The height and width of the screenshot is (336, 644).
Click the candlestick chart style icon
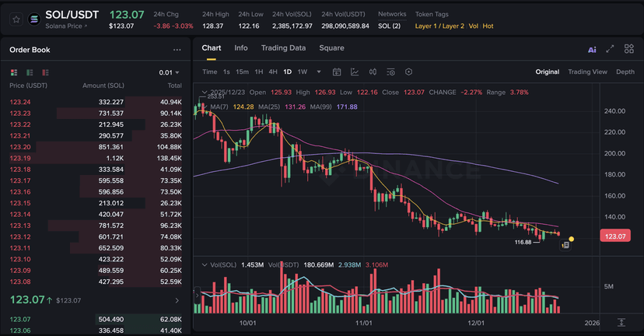coord(373,72)
